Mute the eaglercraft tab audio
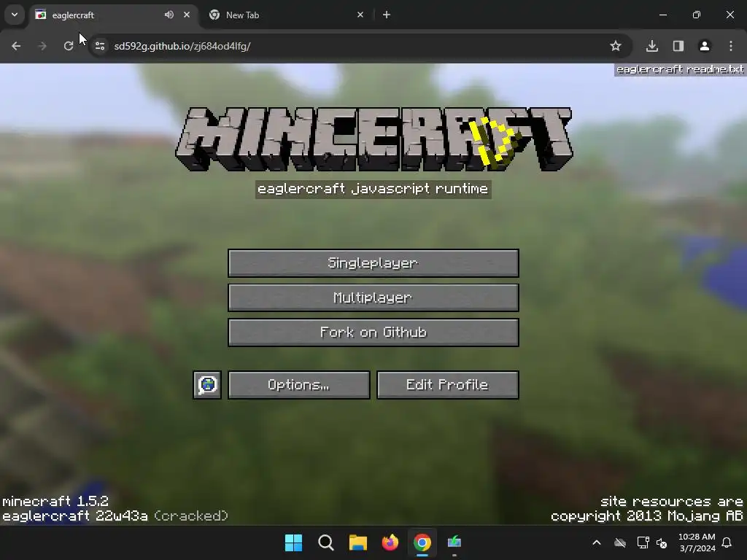 pos(169,15)
